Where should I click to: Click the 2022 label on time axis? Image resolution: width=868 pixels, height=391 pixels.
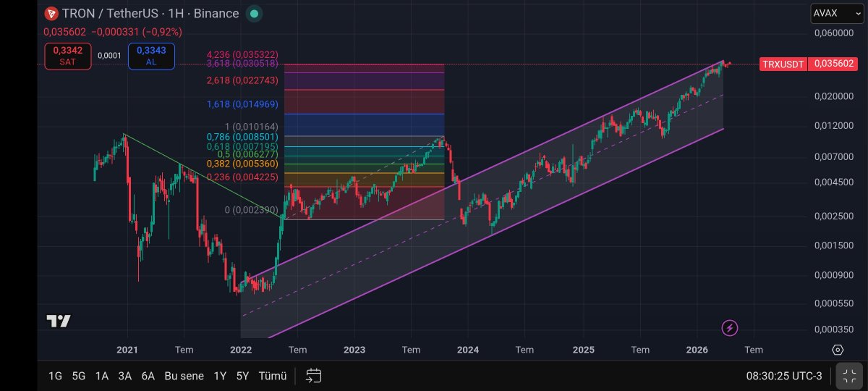click(240, 350)
